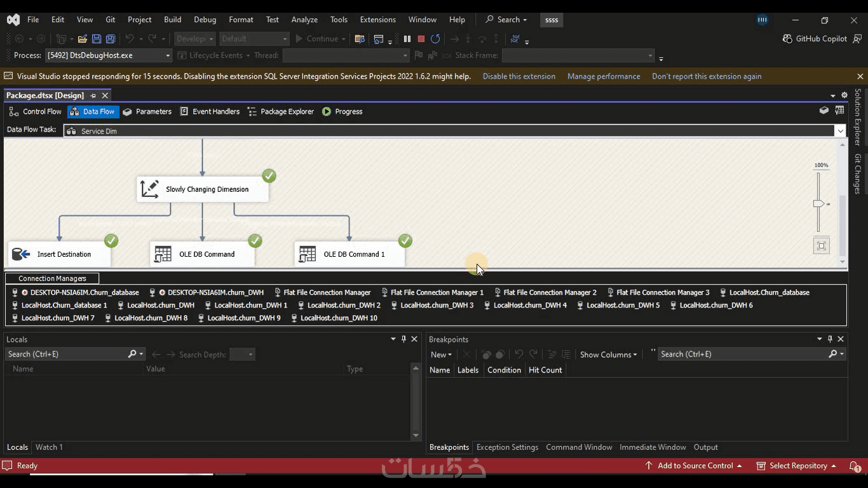
Task: Switch to the Control Flow tab
Action: [x=36, y=111]
